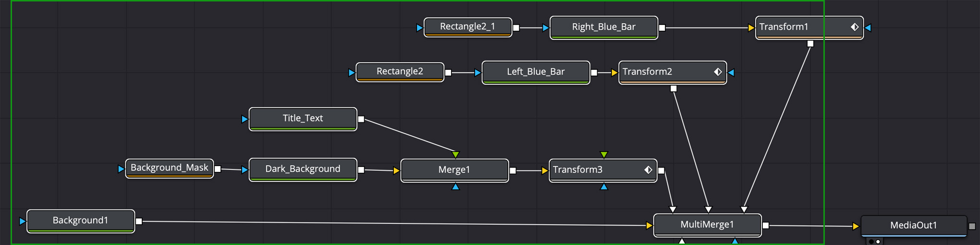Click the green foreground input above Merge1
Viewport: 980px width, 245px height.
[455, 155]
